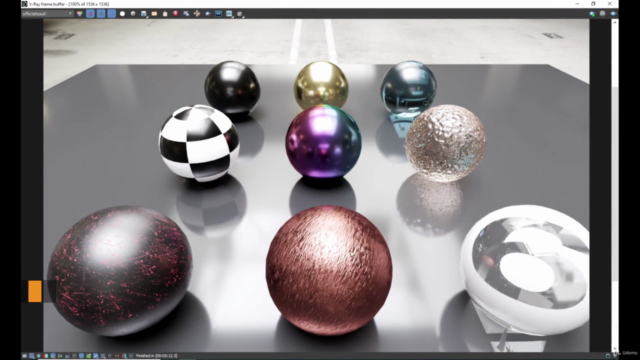Start render with teapot green arrow icon
Viewport: 640px width, 360px height.
(x=592, y=13)
